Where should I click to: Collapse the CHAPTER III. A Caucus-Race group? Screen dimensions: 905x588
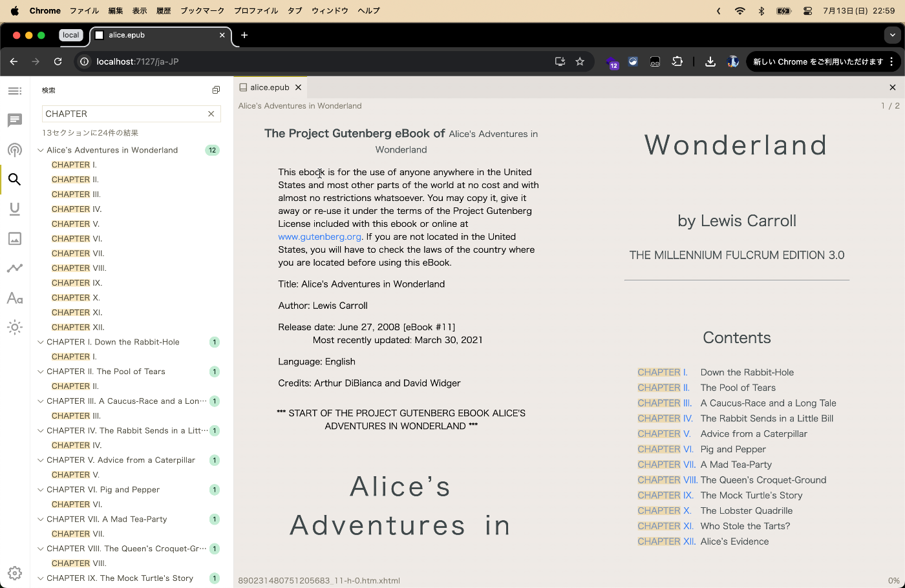pos(41,401)
